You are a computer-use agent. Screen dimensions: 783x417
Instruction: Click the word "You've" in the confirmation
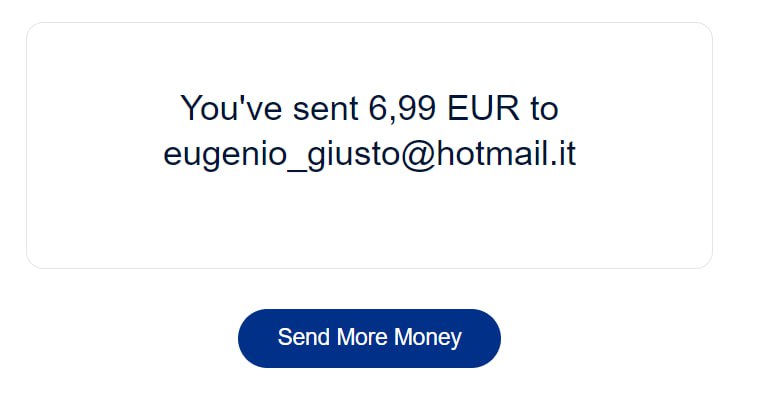point(231,108)
